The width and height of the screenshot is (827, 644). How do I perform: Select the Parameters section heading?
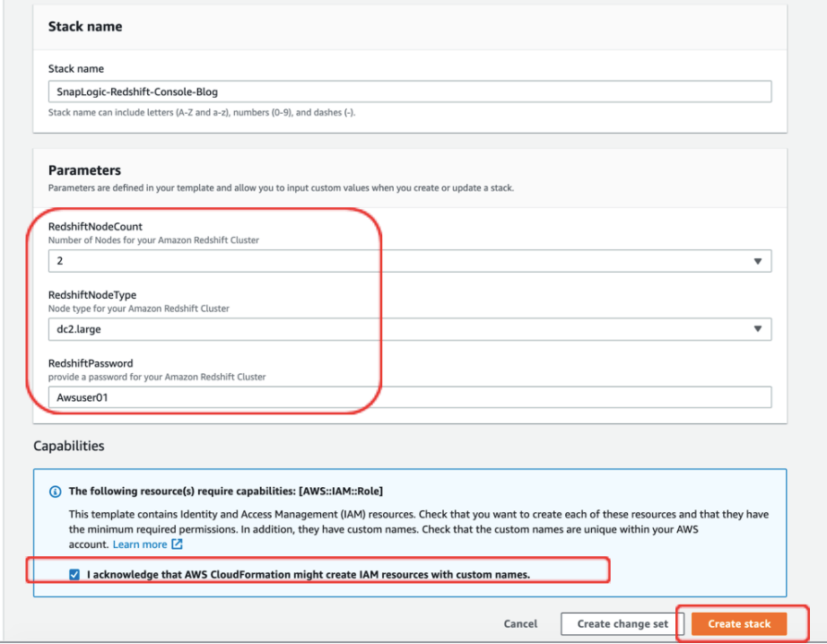[x=84, y=170]
